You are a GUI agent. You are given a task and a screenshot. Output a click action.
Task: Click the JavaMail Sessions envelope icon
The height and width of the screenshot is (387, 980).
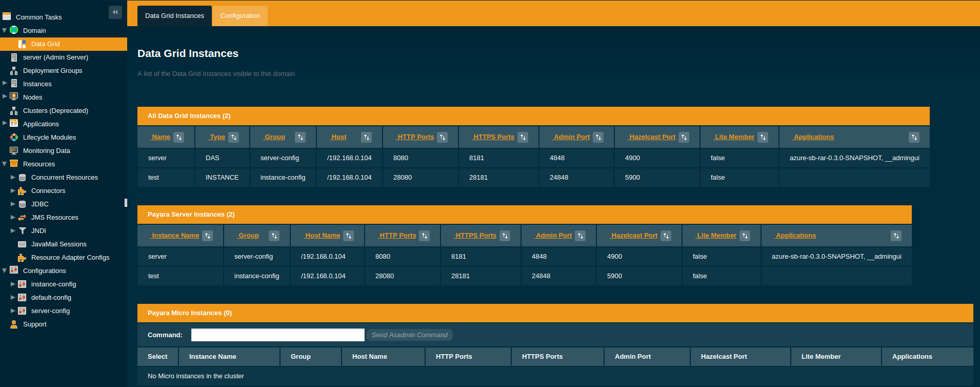[22, 244]
